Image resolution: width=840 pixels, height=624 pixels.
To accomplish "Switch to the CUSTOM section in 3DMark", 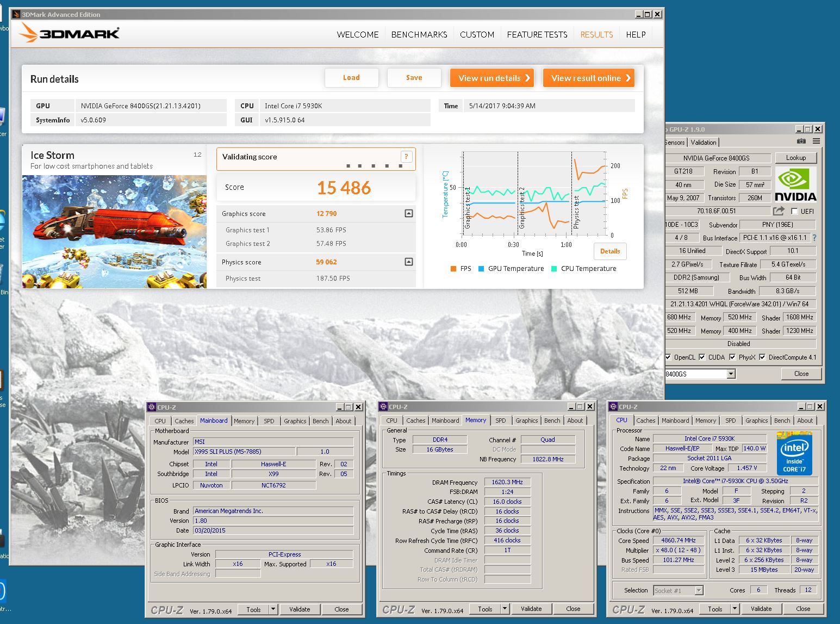I will [477, 34].
